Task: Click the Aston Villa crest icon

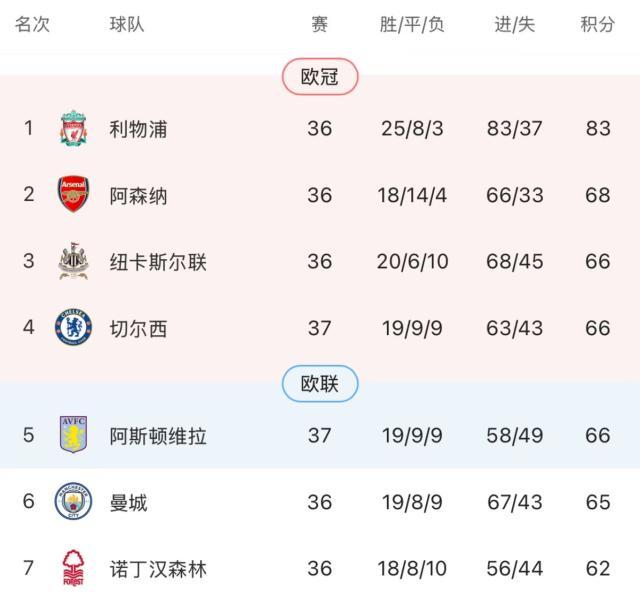Action: [x=73, y=435]
